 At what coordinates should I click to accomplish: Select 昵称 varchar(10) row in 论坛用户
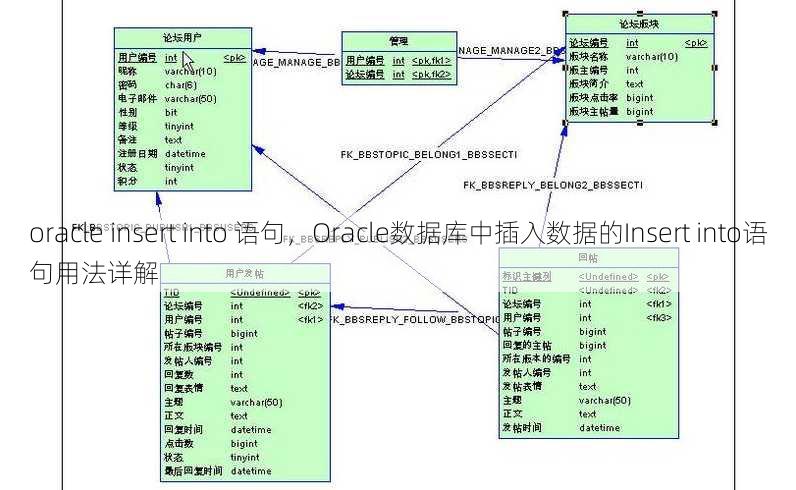pos(168,72)
